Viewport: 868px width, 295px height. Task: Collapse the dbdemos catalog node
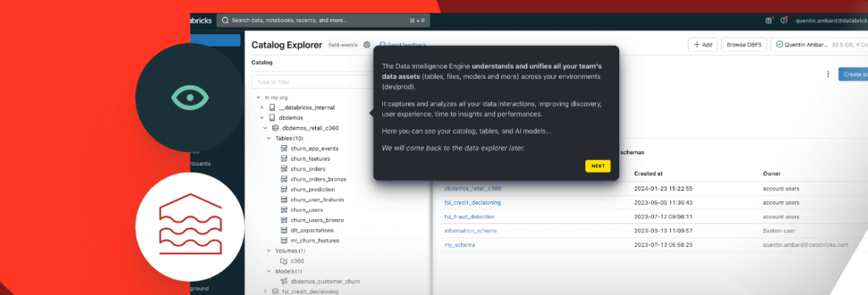click(262, 117)
